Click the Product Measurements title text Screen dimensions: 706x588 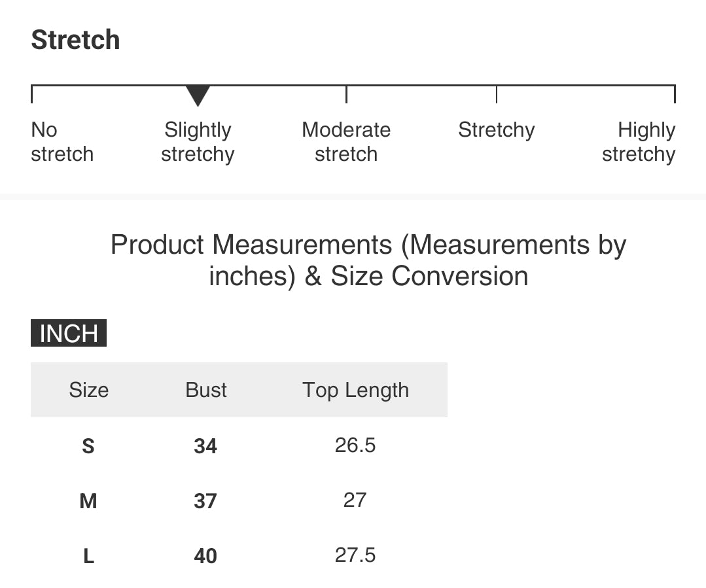tap(368, 260)
